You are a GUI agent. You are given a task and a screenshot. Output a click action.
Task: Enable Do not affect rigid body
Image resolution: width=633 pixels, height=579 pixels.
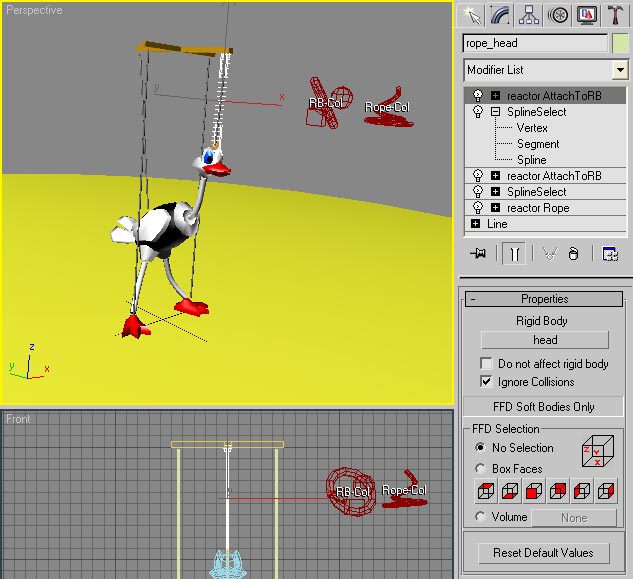click(487, 364)
